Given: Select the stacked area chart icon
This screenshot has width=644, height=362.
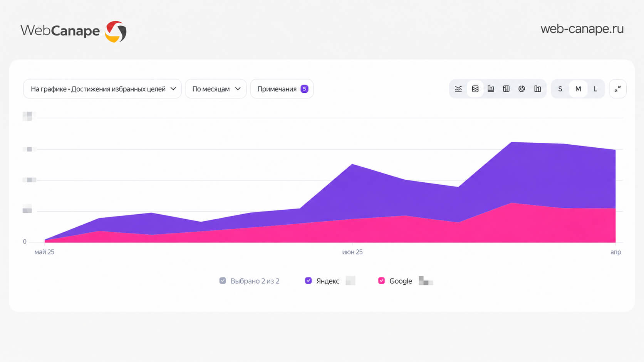Looking at the screenshot, I should coord(475,89).
